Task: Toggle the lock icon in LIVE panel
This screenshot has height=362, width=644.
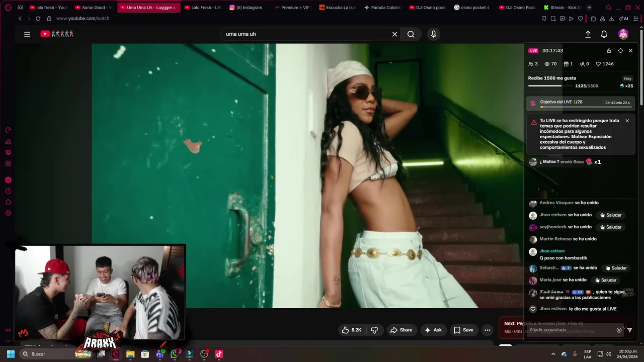Action: pyautogui.click(x=609, y=51)
